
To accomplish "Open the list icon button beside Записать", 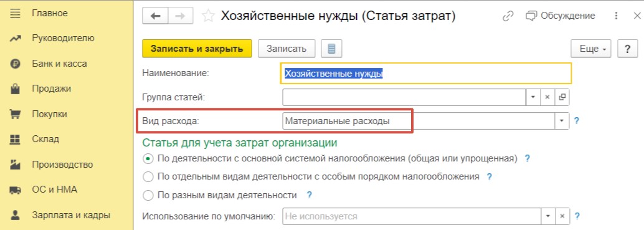I will click(x=331, y=49).
